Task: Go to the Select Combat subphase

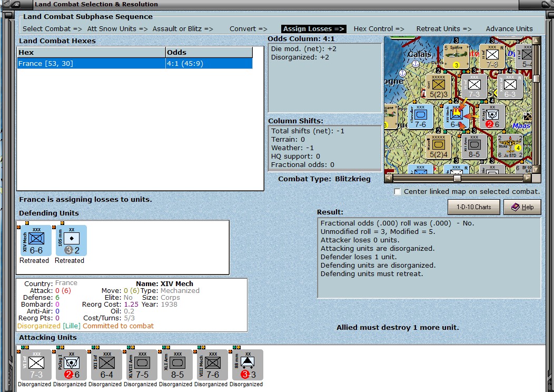Action: [52, 28]
